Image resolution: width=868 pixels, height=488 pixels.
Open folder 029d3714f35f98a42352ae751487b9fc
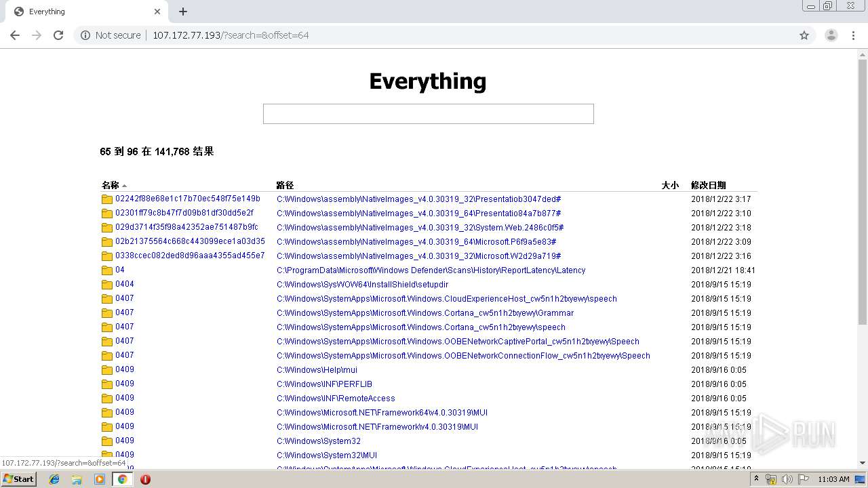point(186,227)
